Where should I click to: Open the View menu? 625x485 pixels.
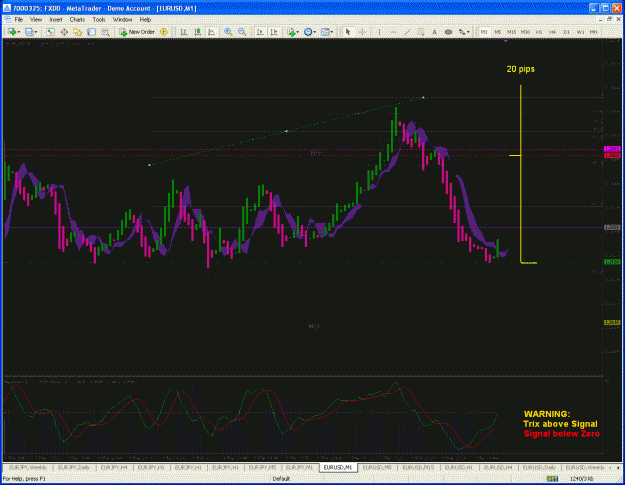click(x=36, y=20)
